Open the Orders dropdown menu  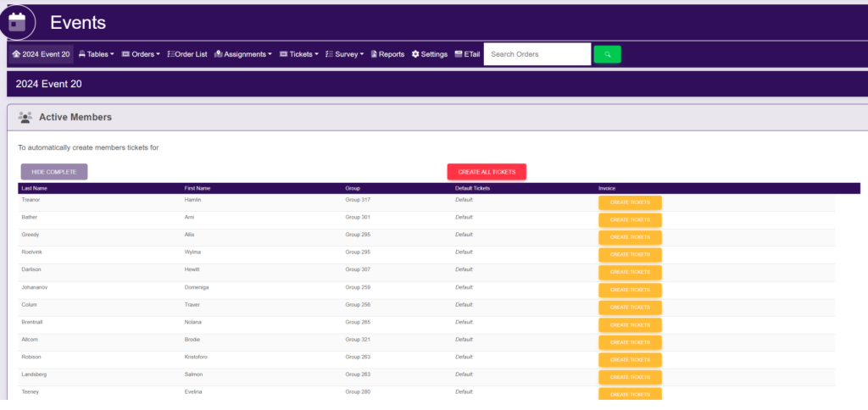[141, 54]
